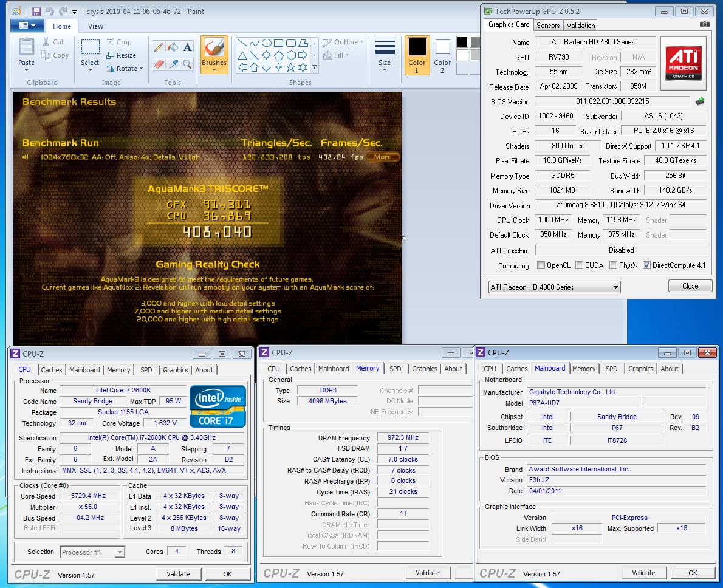Pick the black color in Paint palette
This screenshot has height=588, width=723.
pos(462,42)
